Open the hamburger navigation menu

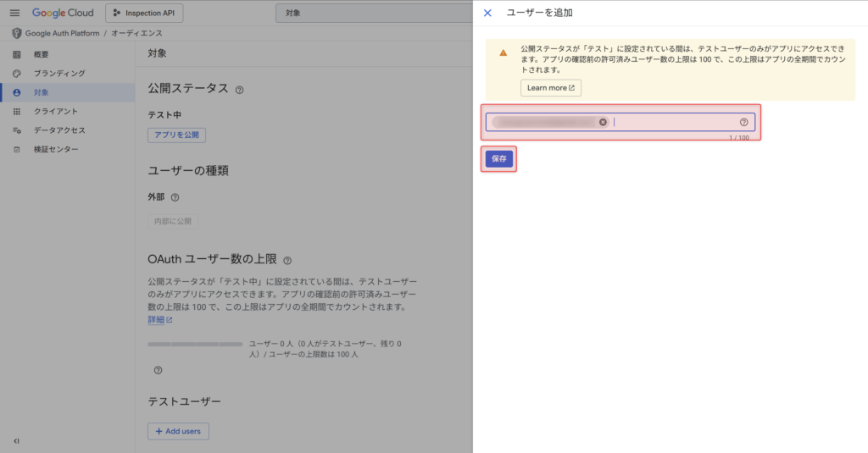pyautogui.click(x=14, y=14)
